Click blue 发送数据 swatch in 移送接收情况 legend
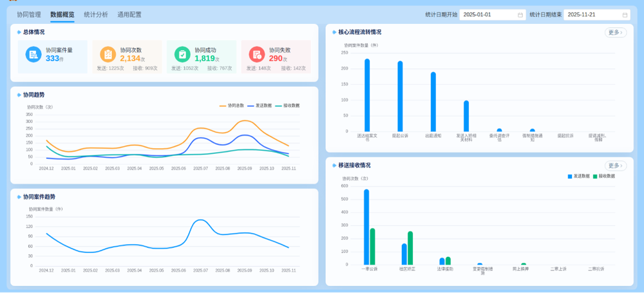This screenshot has height=293, width=644. click(x=570, y=176)
